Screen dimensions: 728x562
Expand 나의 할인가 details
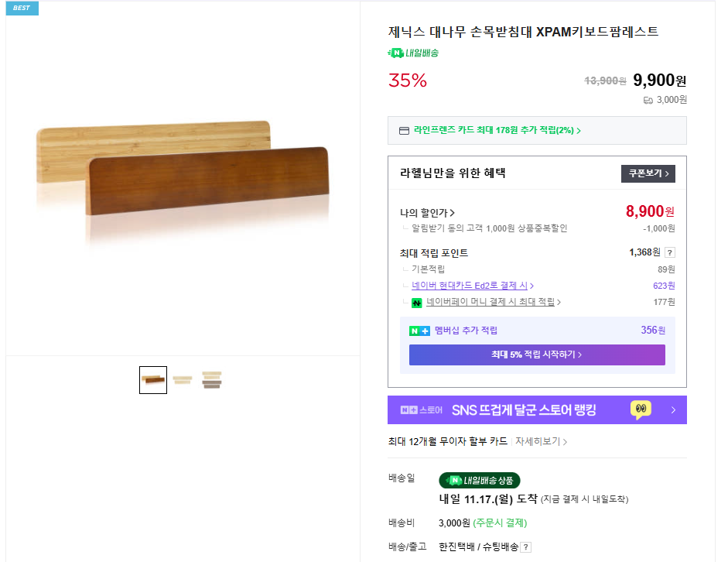coord(428,213)
